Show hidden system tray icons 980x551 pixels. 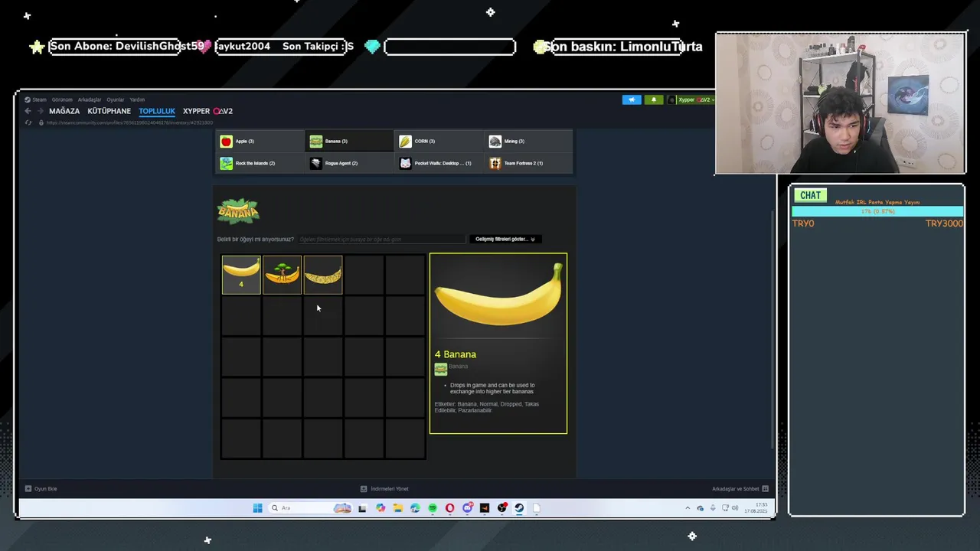click(x=688, y=508)
